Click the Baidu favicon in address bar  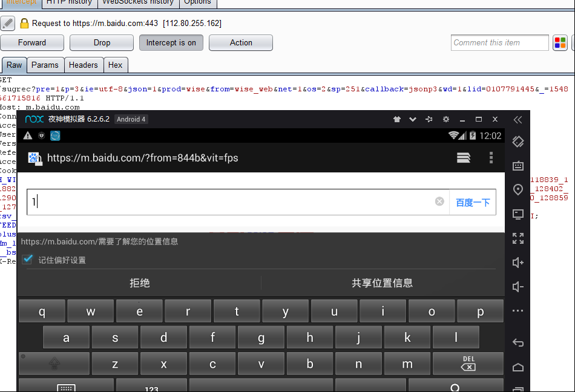pos(35,158)
